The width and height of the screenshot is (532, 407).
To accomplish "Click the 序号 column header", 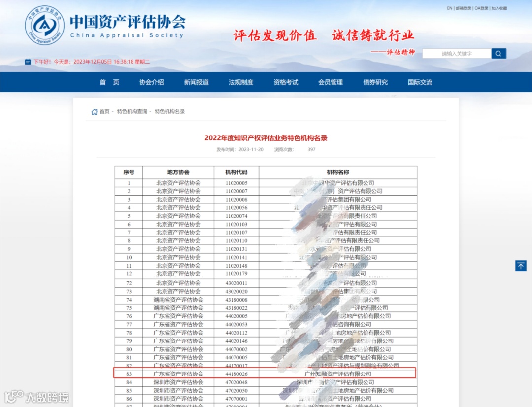I will click(129, 172).
